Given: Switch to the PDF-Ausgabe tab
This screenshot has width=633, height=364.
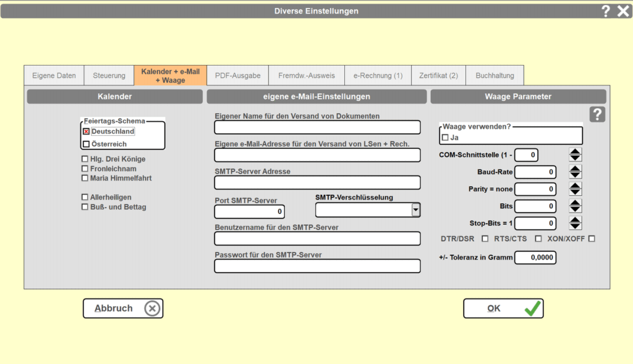Looking at the screenshot, I should 237,75.
